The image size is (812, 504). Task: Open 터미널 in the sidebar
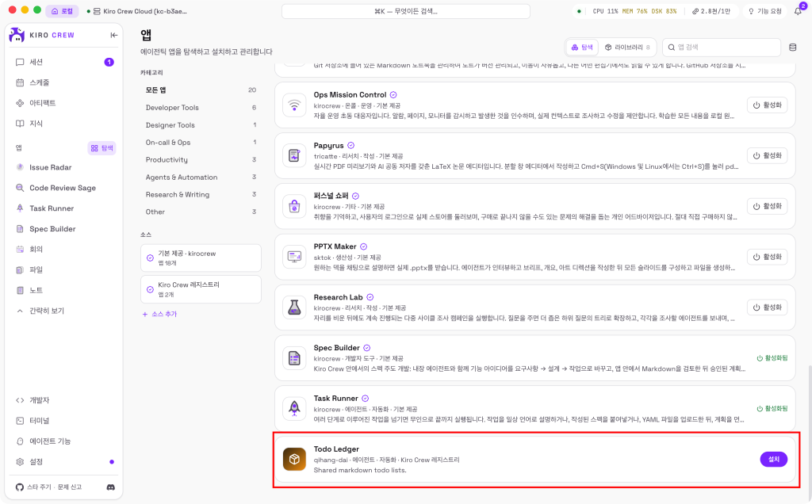click(x=63, y=421)
